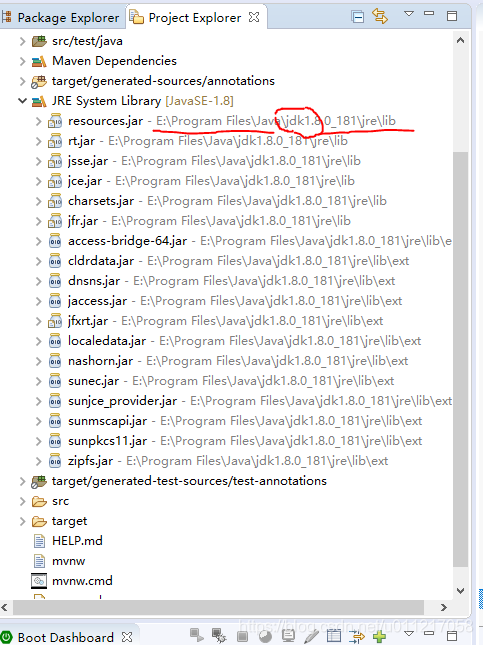
Task: Select zipfs.jar library entry
Action: 228,461
